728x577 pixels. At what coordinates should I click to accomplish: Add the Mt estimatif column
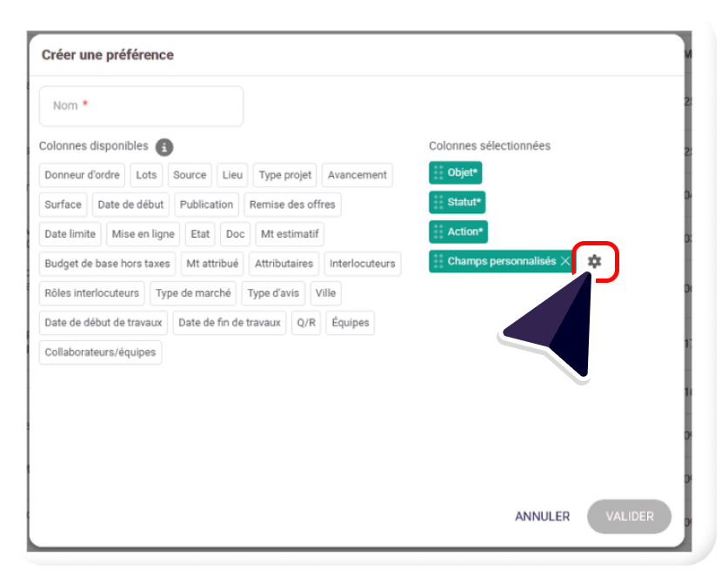point(290,234)
